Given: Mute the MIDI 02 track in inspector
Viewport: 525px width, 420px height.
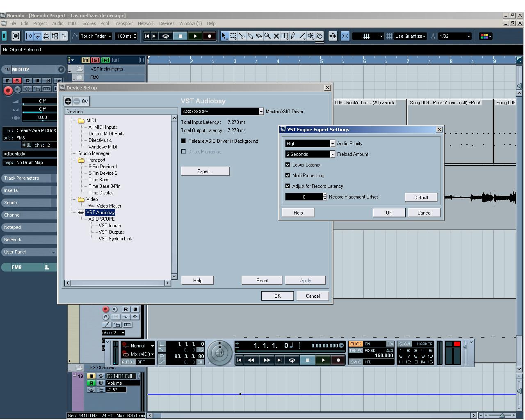Looking at the screenshot, I should 8,80.
